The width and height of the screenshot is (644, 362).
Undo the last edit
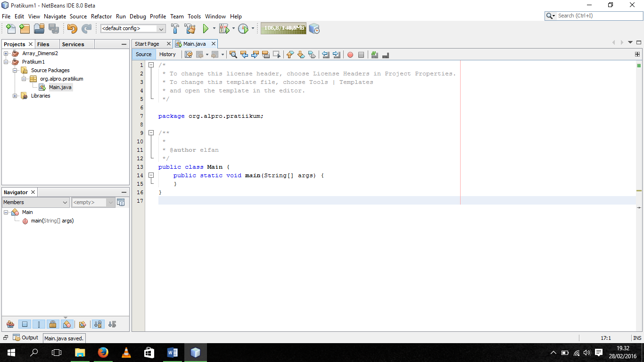[x=71, y=28]
